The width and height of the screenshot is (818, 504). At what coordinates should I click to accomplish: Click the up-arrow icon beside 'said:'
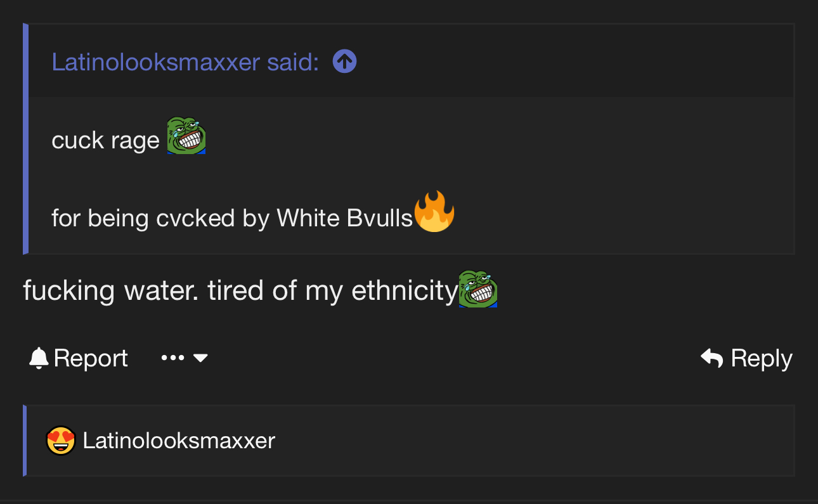point(344,61)
